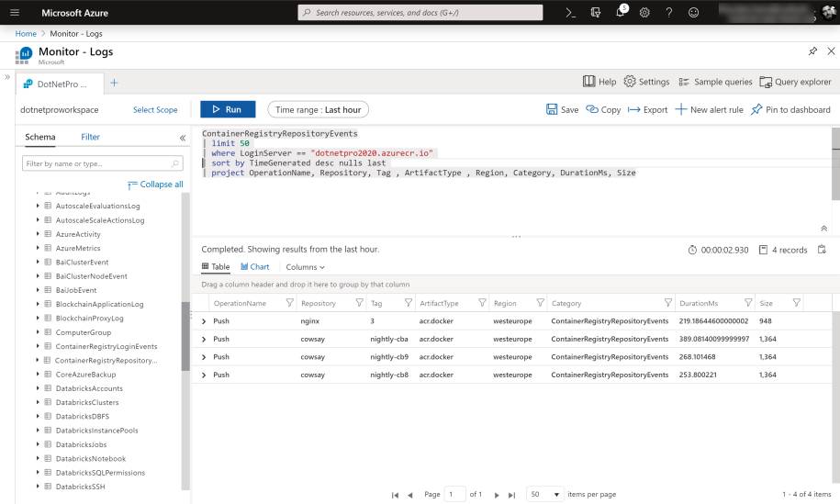
Task: Open portal settings gear in top bar
Action: click(x=644, y=12)
